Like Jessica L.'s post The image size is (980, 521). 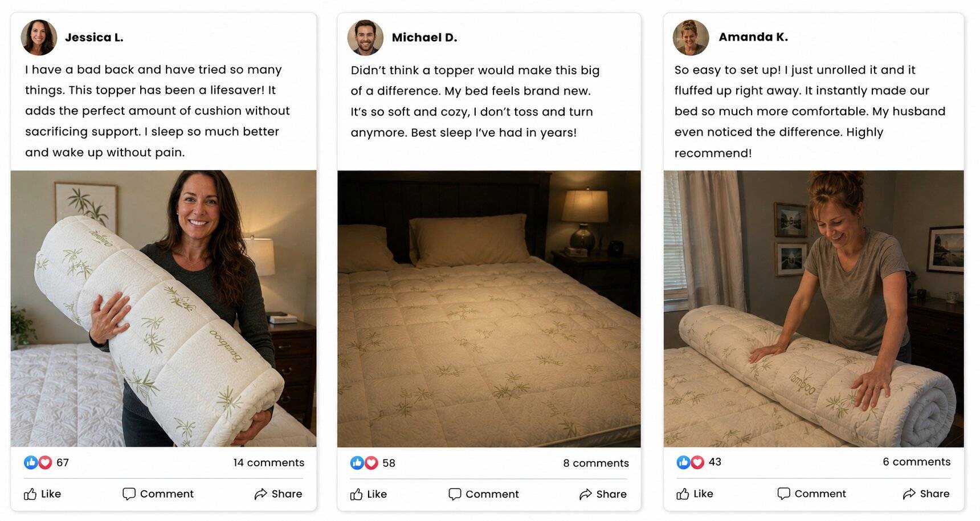click(x=43, y=494)
